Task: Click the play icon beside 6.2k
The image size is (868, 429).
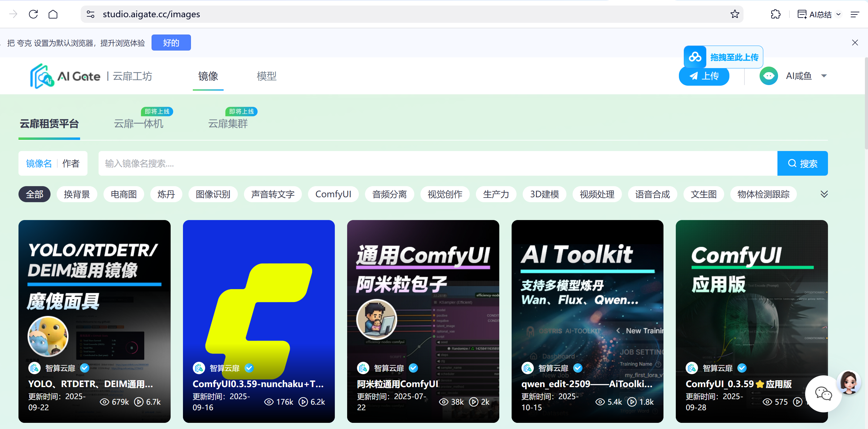Action: [x=303, y=402]
